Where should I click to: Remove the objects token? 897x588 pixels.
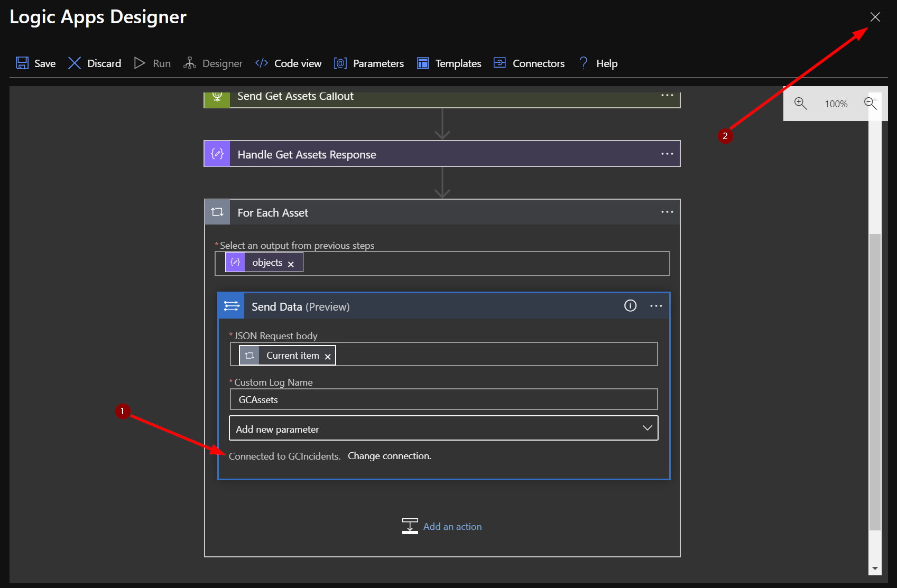[291, 264]
